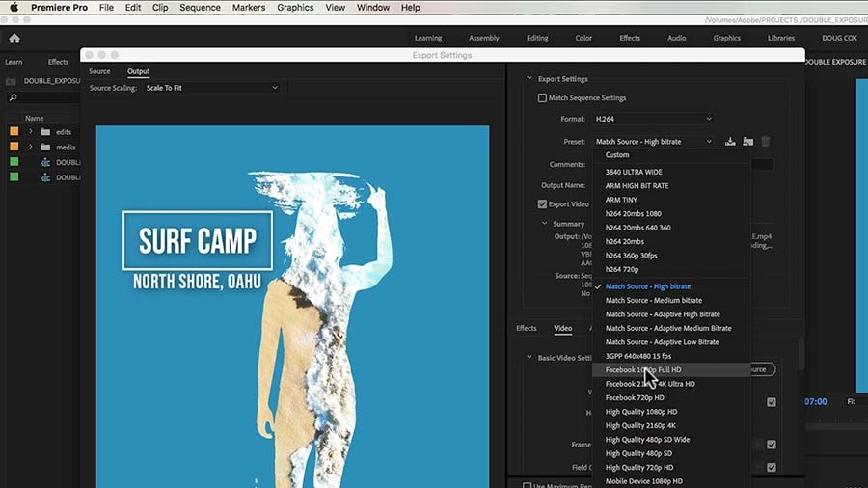This screenshot has width=868, height=488.
Task: Open the Editing workspace
Action: 537,39
